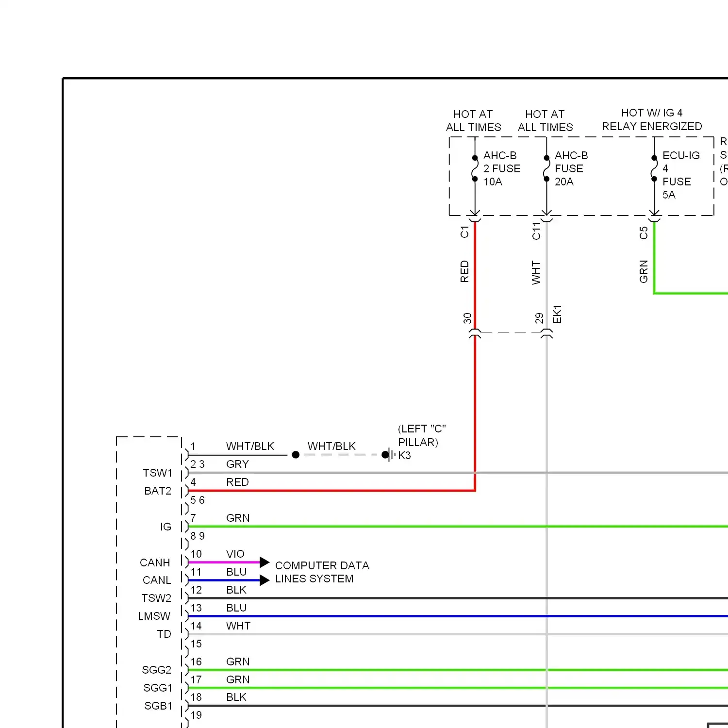
Task: Select the TSW2 terminal label
Action: 156,598
